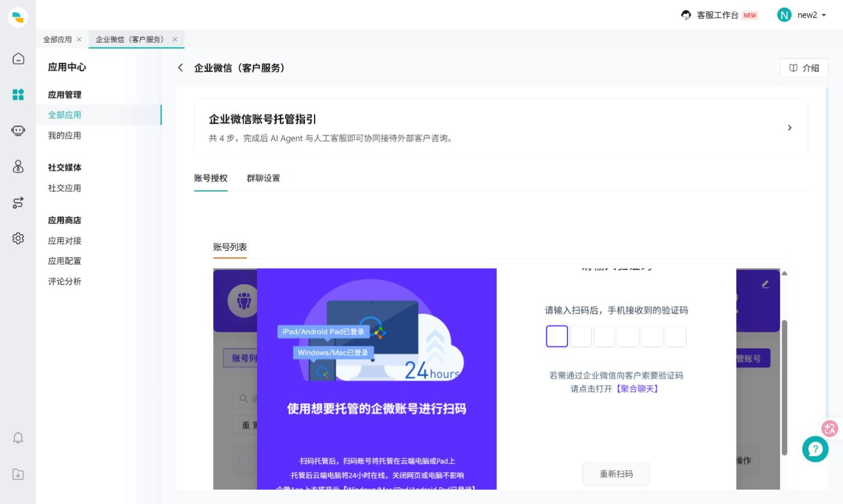Image resolution: width=843 pixels, height=504 pixels.
Task: Select the application center grid icon
Action: [18, 94]
